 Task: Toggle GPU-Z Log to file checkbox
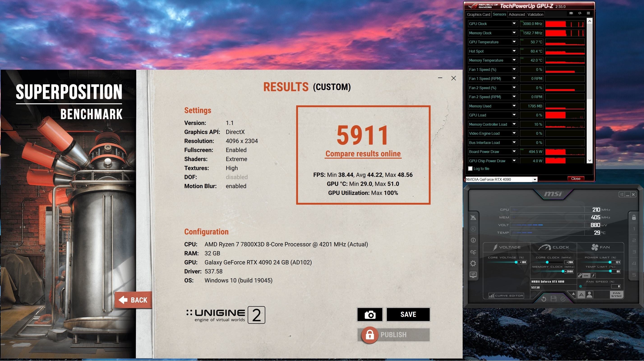[x=470, y=169]
